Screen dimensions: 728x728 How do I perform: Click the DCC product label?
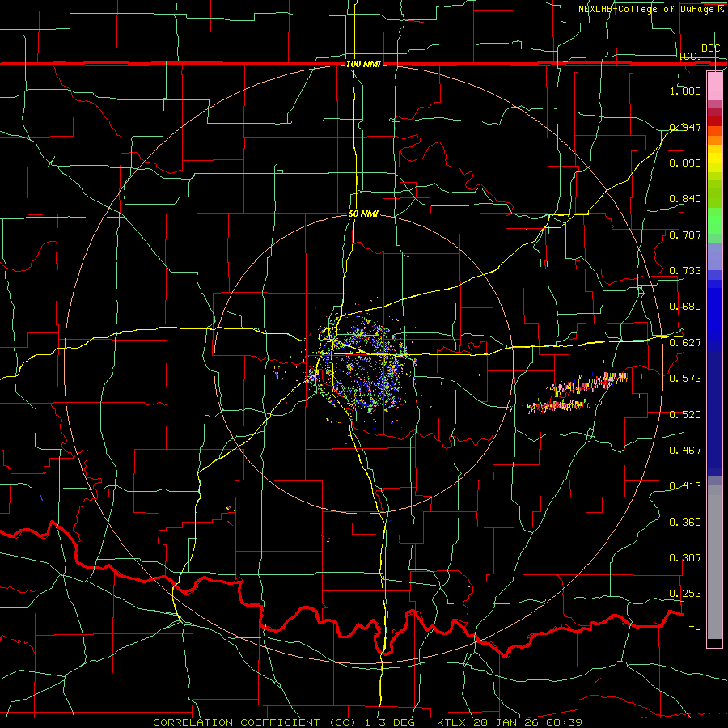coord(711,49)
